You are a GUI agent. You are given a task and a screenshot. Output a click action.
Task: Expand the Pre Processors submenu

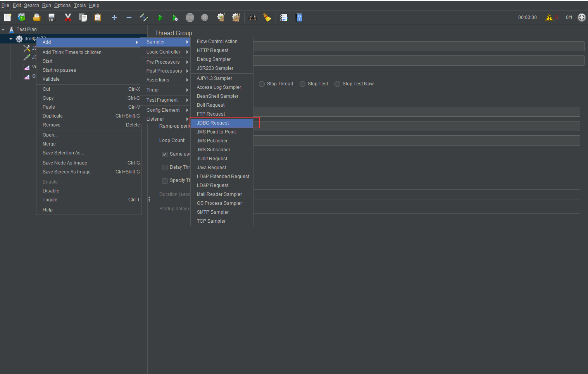coord(166,62)
